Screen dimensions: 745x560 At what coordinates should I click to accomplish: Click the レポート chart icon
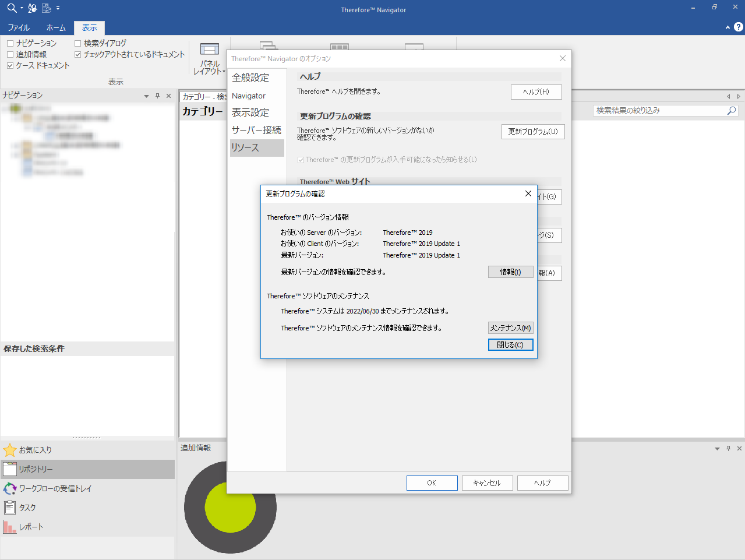[x=9, y=527]
